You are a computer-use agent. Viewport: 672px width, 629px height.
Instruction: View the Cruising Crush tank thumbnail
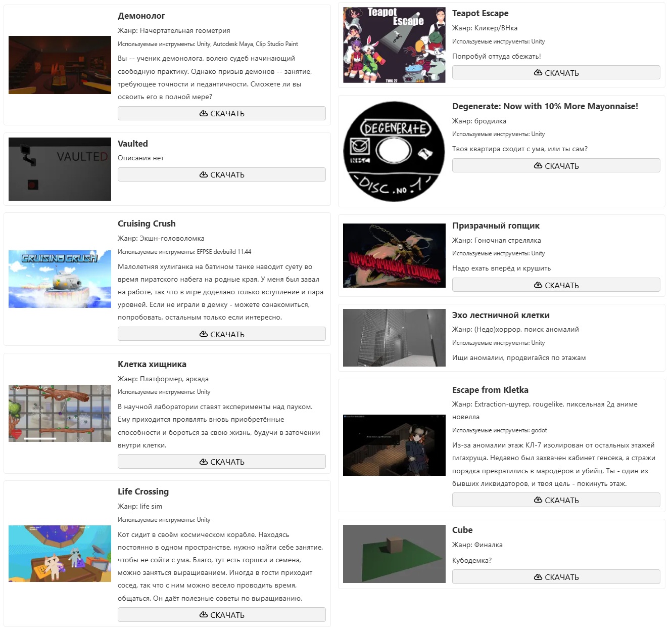click(x=60, y=279)
